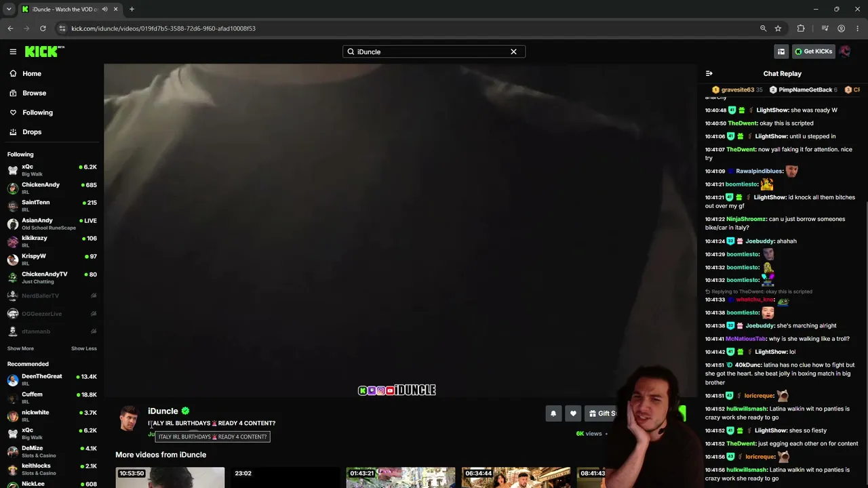This screenshot has width=868, height=488.
Task: Open the Kick hamburger sidebar menu
Action: [x=13, y=52]
